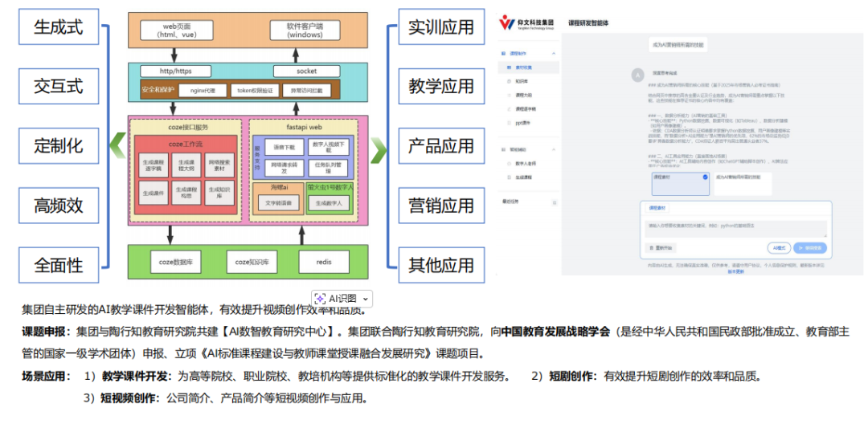
Task: Toggle the checked 课程素材 card checkmark
Action: [x=705, y=177]
